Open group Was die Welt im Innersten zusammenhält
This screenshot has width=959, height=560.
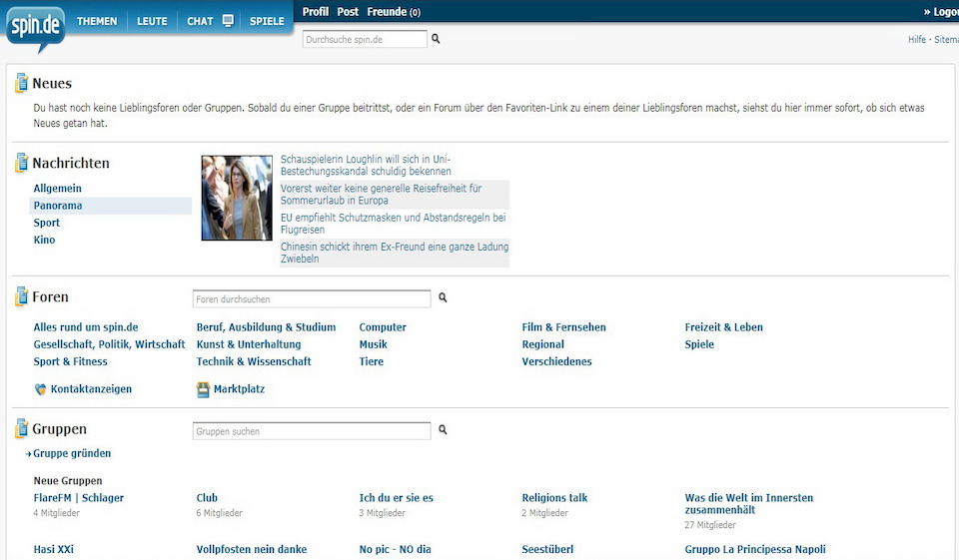[748, 504]
